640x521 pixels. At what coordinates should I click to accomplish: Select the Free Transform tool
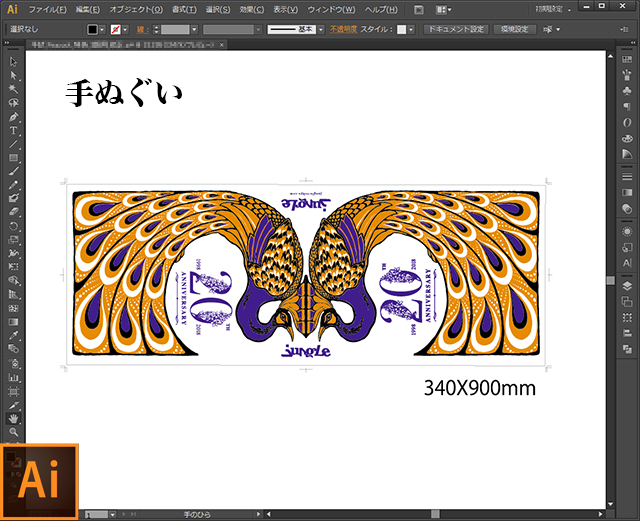tap(13, 267)
